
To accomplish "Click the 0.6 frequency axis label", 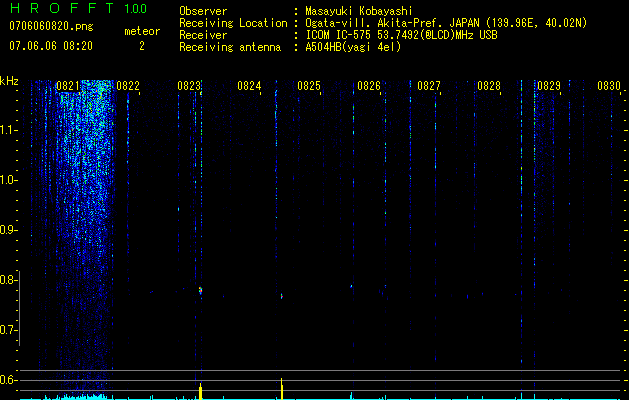I will 8,380.
